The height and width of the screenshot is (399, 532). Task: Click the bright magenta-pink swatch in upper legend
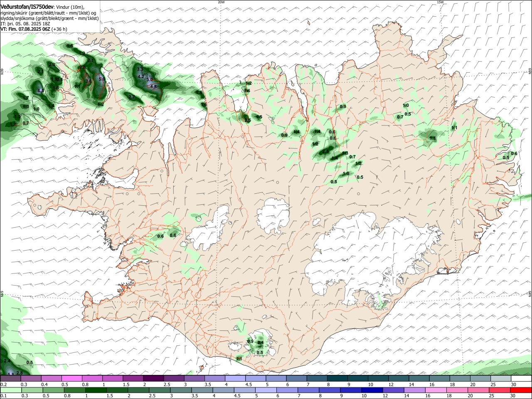click(x=71, y=378)
